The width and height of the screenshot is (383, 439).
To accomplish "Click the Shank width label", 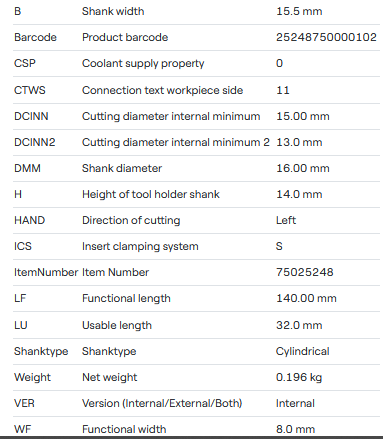I will pos(113,11).
